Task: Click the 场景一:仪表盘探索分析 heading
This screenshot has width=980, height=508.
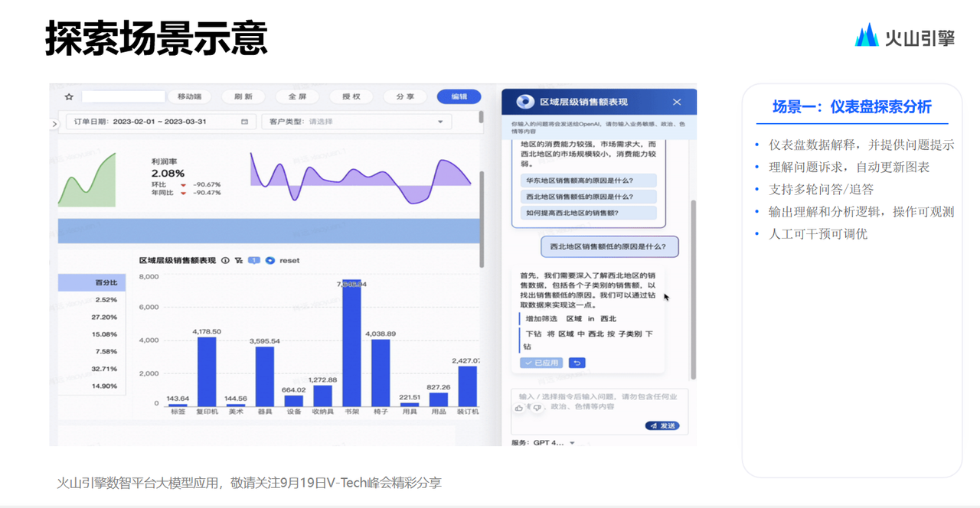Action: [x=852, y=107]
